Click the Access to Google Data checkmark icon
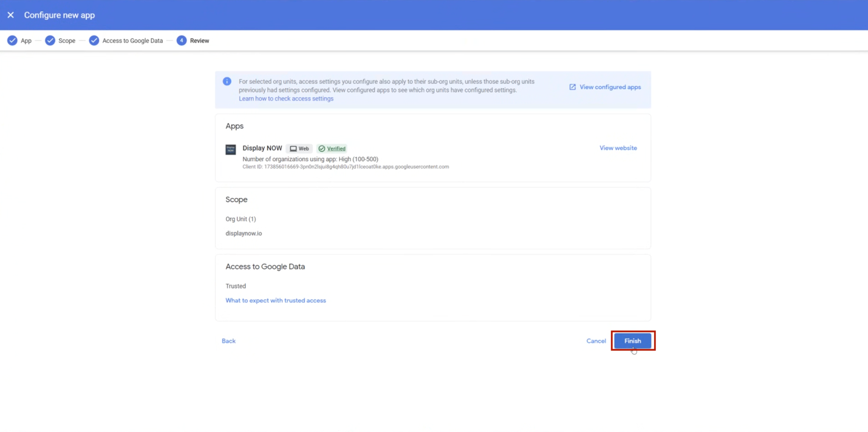Image resolution: width=868 pixels, height=432 pixels. tap(94, 41)
